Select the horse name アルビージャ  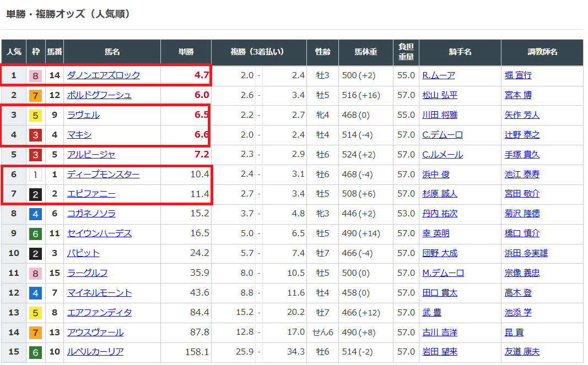coord(91,155)
